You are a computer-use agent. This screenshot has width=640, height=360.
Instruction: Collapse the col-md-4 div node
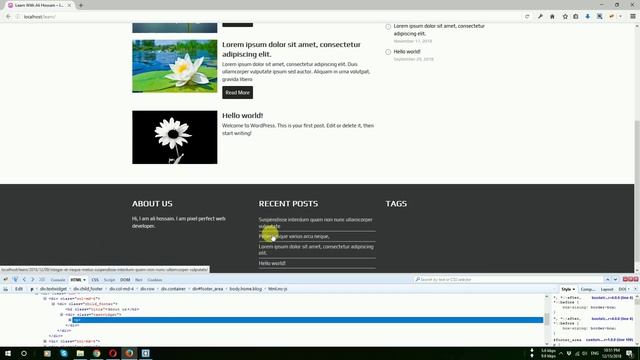[45, 299]
